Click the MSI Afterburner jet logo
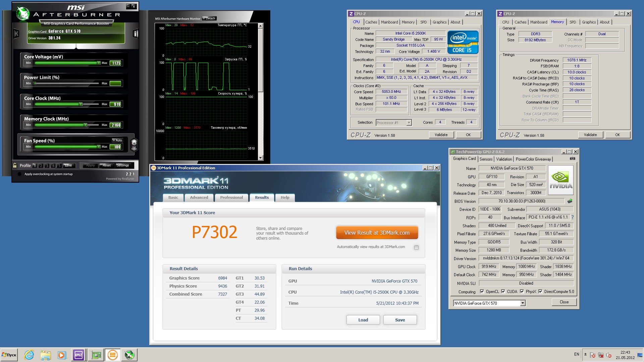The image size is (644, 362). point(23,14)
